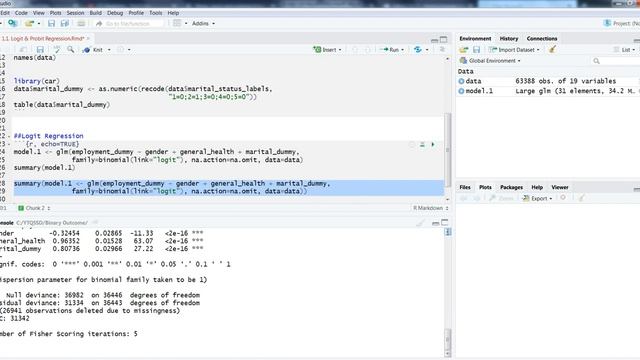Click the find/replace magnifier icon
This screenshot has width=640, height=360.
point(71,49)
